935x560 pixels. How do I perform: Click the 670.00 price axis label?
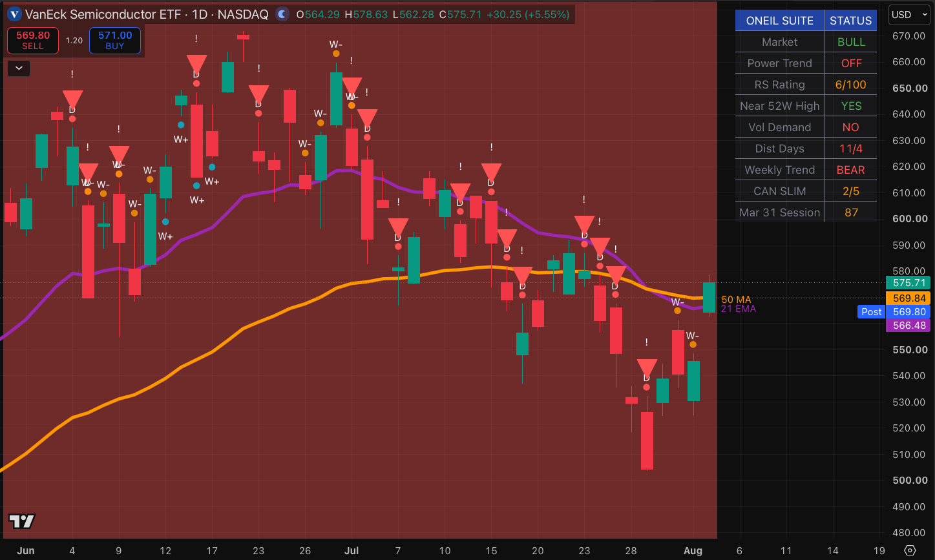click(x=910, y=36)
